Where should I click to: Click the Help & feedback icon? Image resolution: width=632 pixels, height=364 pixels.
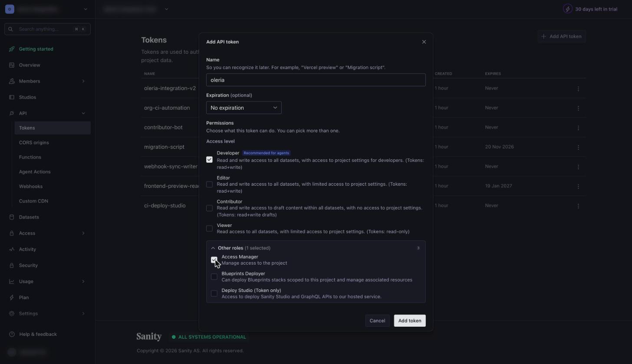tap(12, 334)
